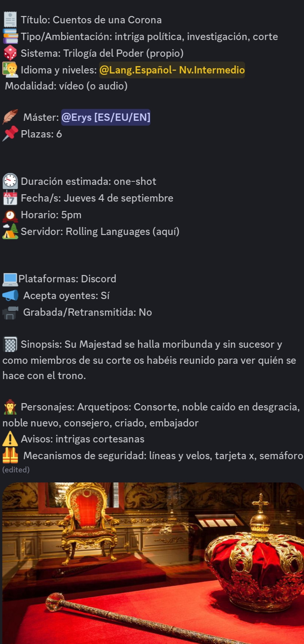Click the @Erys [ES/EU/EN] user mention
The image size is (304, 644).
(x=106, y=117)
